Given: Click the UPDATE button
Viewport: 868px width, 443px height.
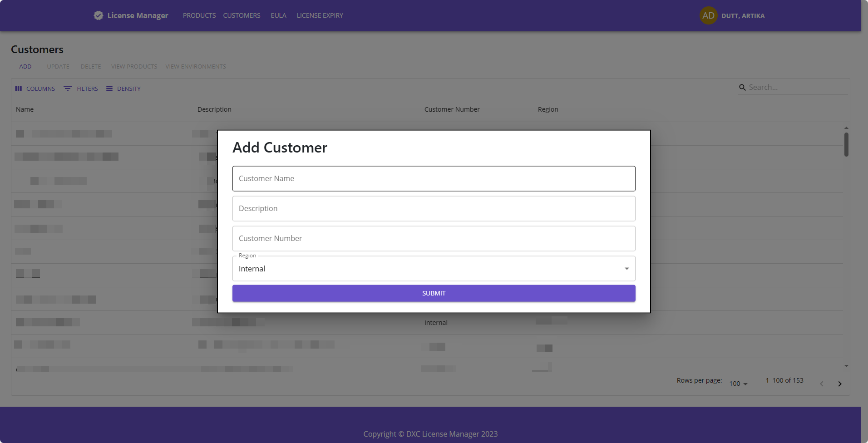Looking at the screenshot, I should 58,66.
